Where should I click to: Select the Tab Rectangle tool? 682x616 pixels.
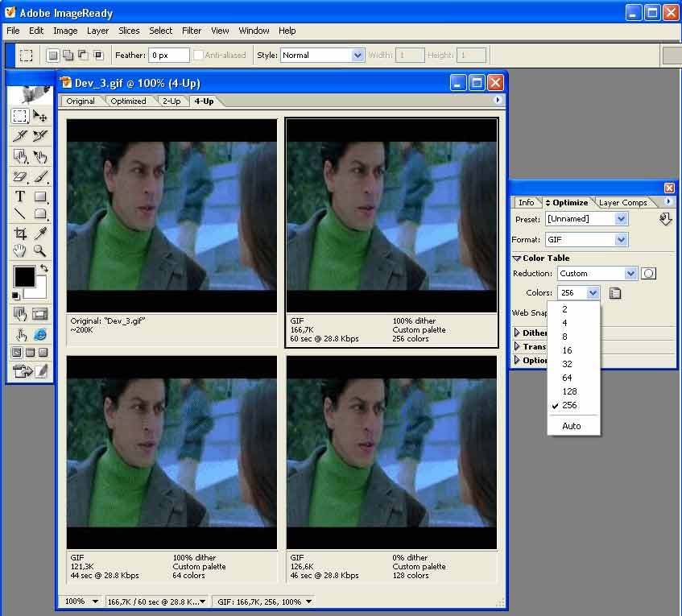click(40, 213)
